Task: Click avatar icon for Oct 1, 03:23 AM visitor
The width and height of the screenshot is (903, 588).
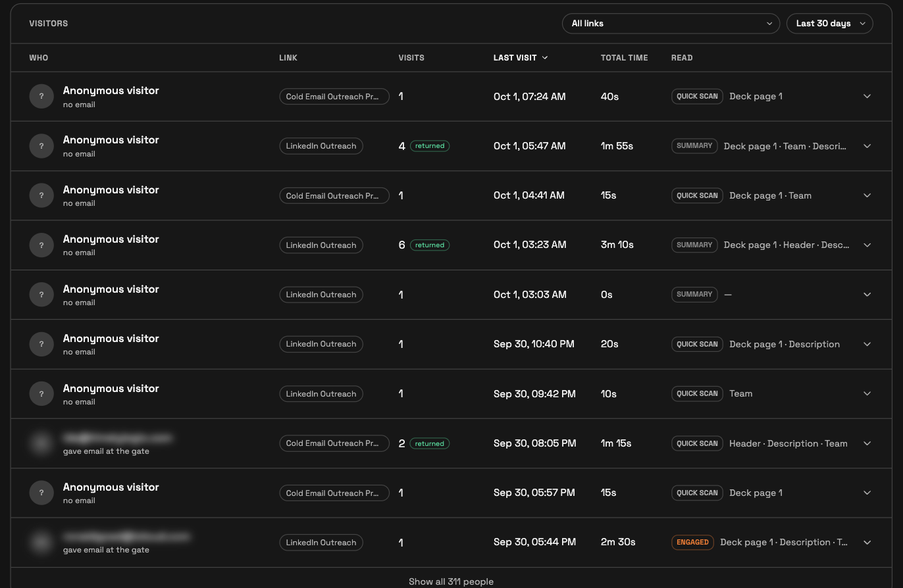Action: [x=41, y=245]
